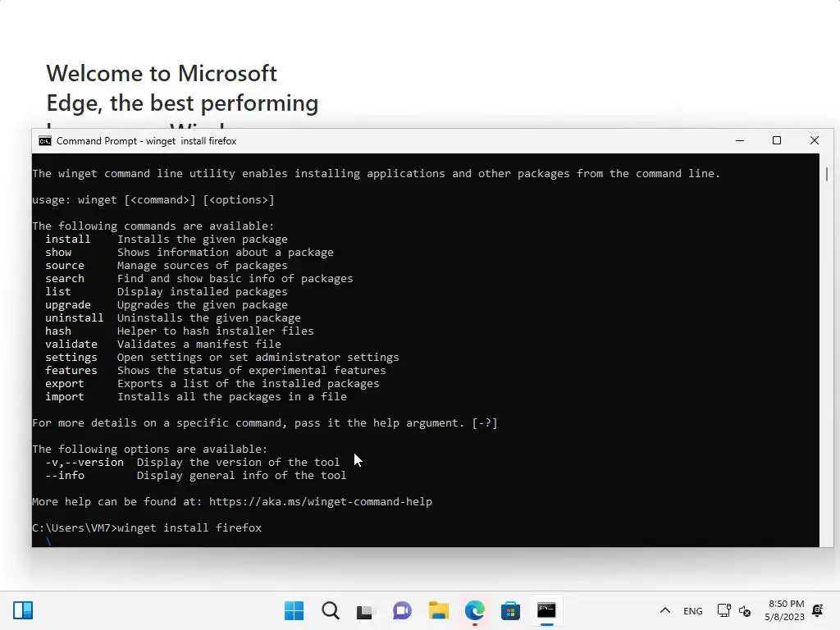Click the 'hash' command row
840x630 pixels.
click(180, 331)
